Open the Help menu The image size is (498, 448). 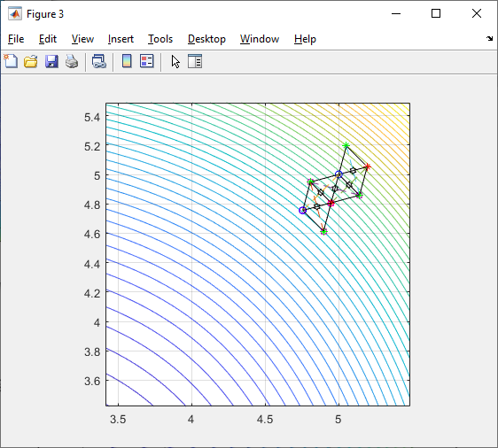[x=305, y=39]
